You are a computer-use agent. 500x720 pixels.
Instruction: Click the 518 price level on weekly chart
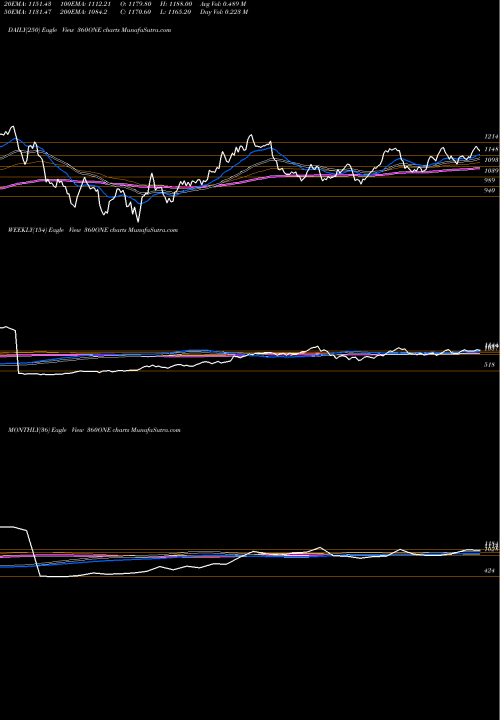pyautogui.click(x=489, y=365)
